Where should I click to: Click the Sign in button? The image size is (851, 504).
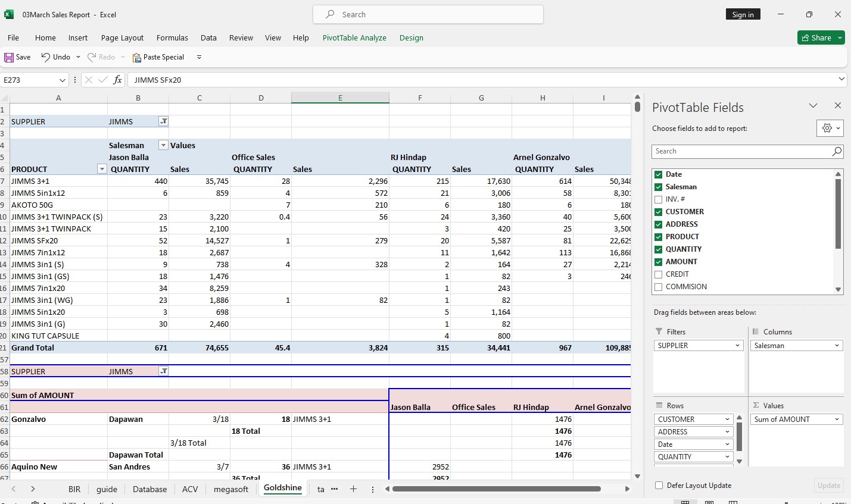click(743, 15)
